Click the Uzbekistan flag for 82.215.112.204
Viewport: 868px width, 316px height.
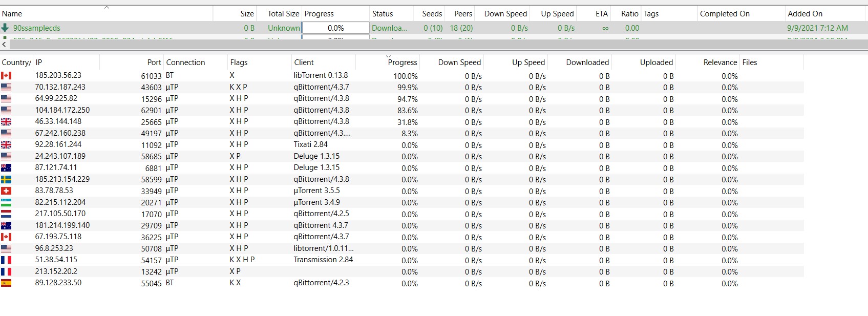(x=6, y=202)
